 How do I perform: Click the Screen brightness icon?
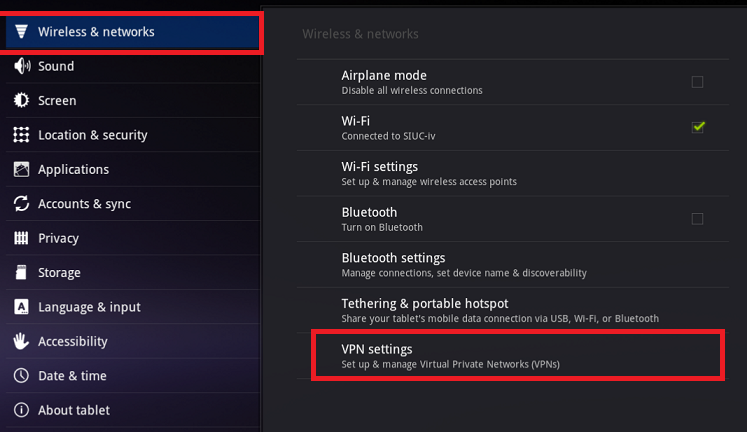coord(20,100)
